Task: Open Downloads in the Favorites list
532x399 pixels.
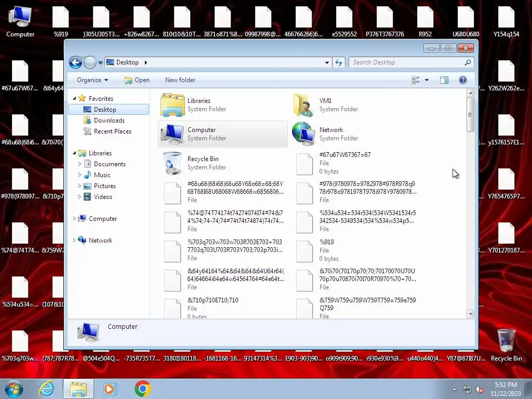Action: pos(109,121)
